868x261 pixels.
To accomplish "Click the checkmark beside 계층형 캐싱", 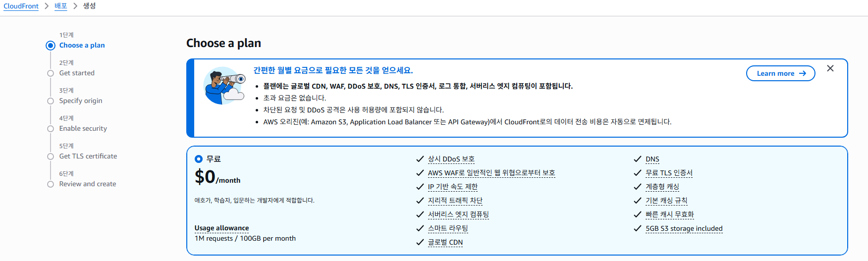I will pos(638,187).
